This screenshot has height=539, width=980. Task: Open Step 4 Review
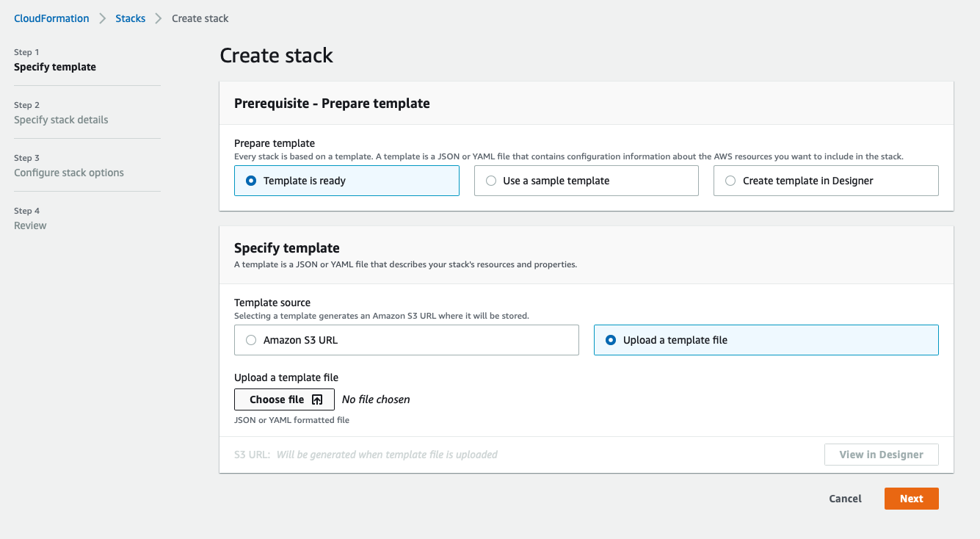pyautogui.click(x=30, y=225)
